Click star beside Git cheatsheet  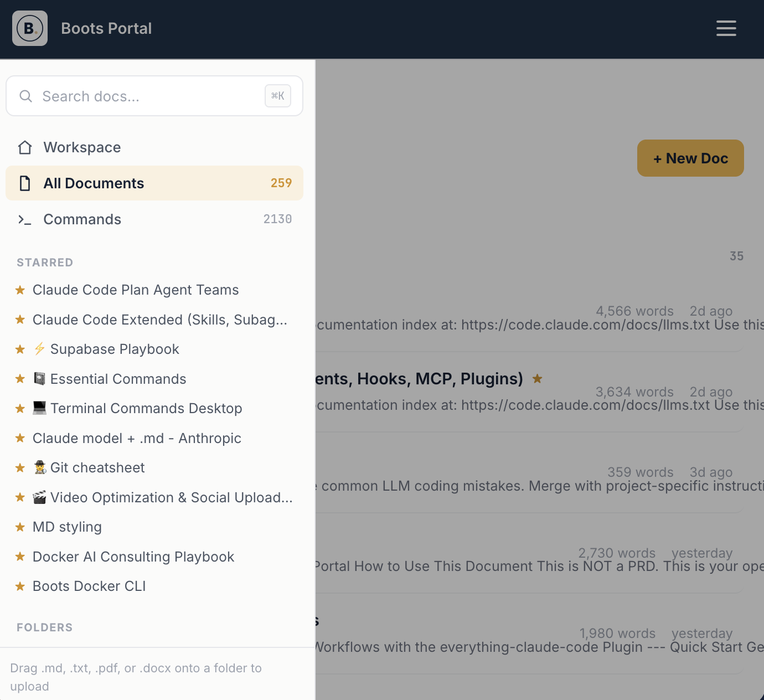pos(20,467)
